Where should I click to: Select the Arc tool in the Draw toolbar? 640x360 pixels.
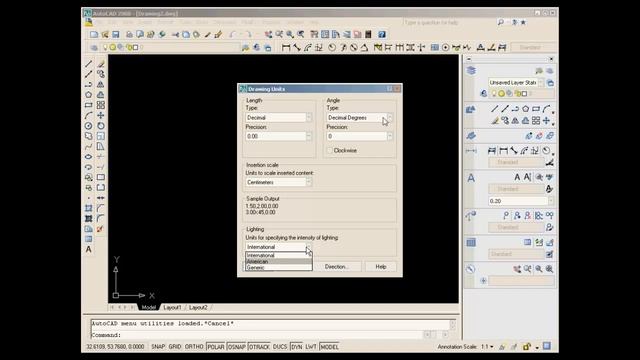89,116
